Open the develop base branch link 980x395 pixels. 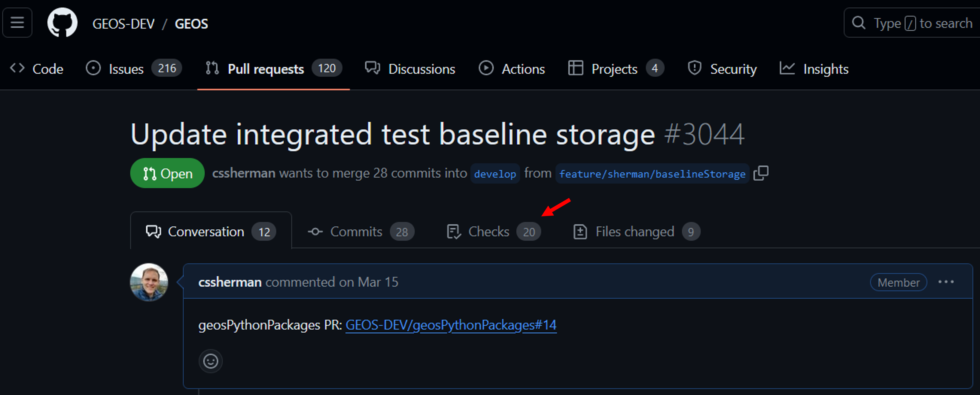pos(495,174)
